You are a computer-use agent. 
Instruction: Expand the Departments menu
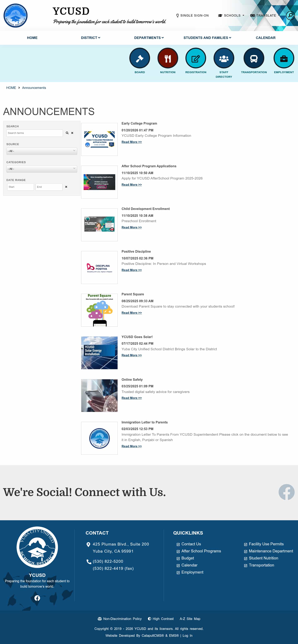coord(149,38)
